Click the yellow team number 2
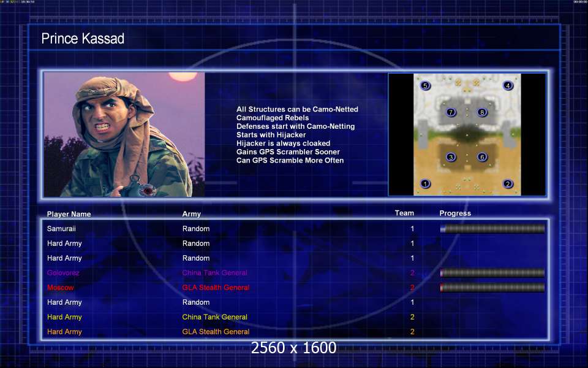 412,317
